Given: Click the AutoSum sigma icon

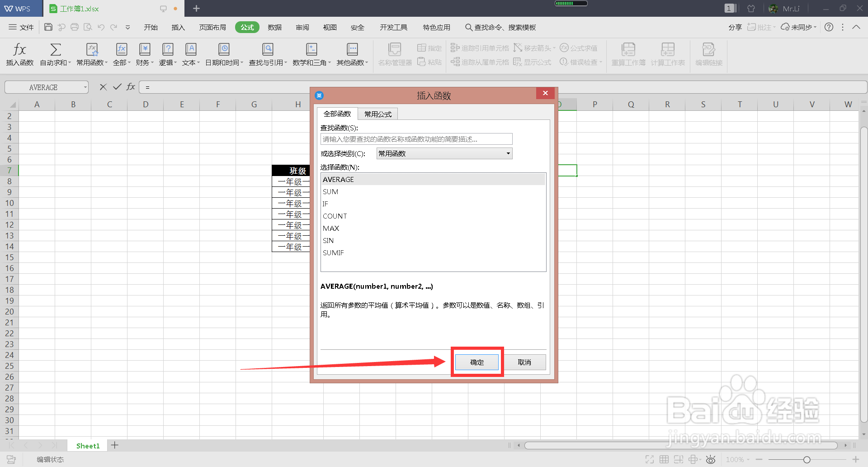Looking at the screenshot, I should [56, 49].
